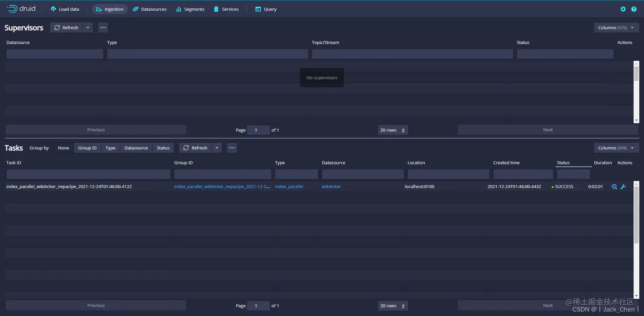Open Query view
This screenshot has height=316, width=644.
(266, 9)
